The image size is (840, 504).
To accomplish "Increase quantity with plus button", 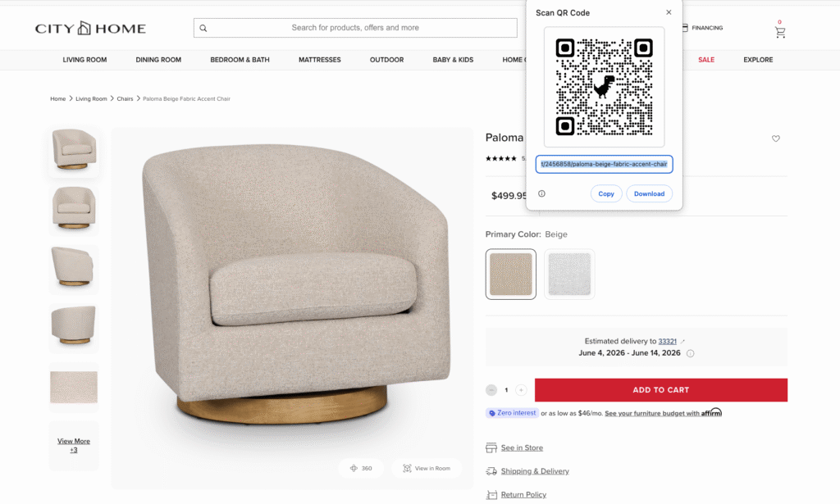I will point(521,390).
